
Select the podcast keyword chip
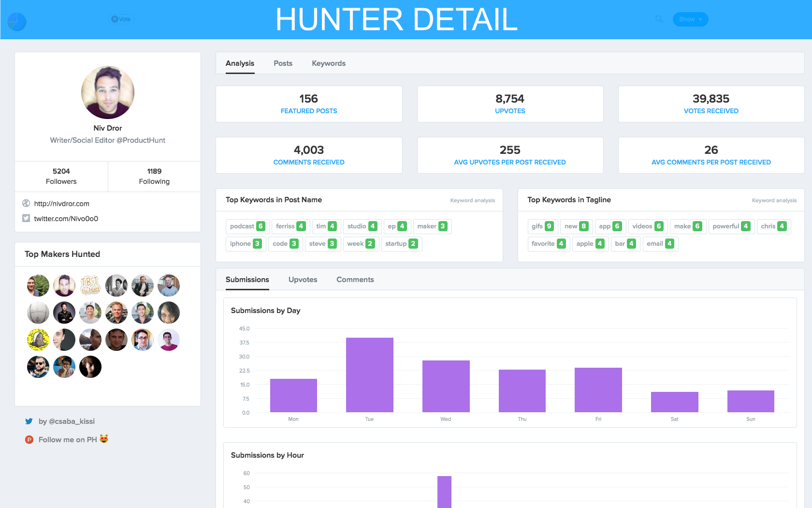(247, 226)
